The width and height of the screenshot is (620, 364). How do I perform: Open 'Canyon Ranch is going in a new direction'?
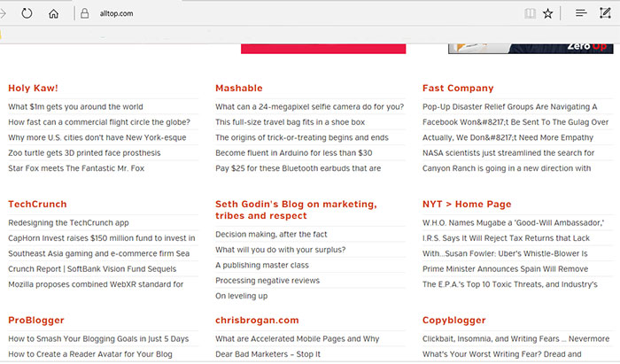507,168
